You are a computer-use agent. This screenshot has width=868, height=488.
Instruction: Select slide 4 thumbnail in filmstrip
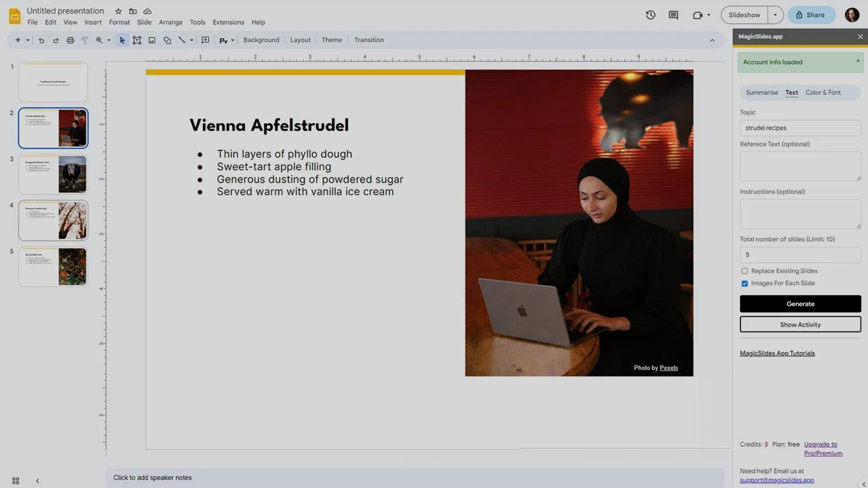[x=53, y=220]
